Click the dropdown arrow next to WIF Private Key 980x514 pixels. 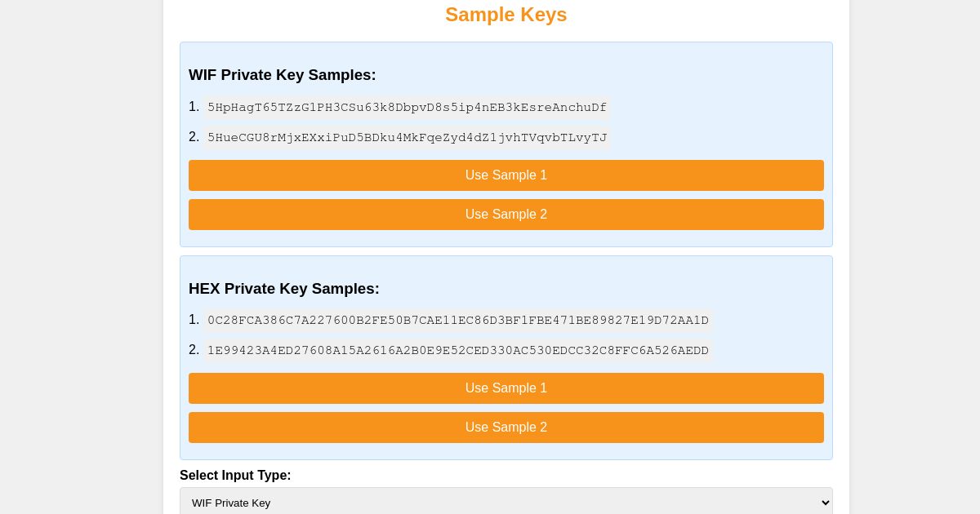pyautogui.click(x=819, y=503)
